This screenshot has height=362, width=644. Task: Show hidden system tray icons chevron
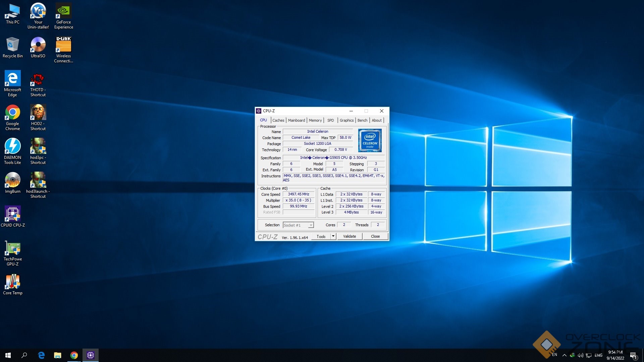[x=565, y=355]
